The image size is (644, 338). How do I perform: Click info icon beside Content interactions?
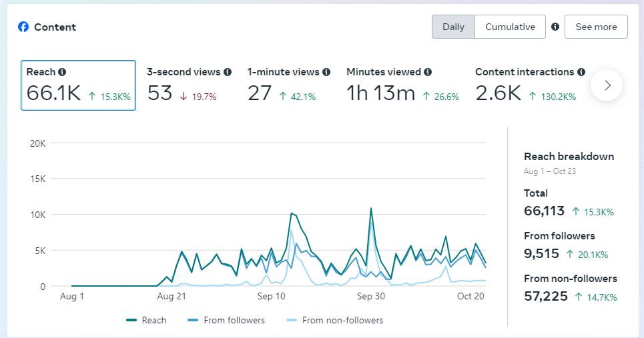(x=581, y=72)
